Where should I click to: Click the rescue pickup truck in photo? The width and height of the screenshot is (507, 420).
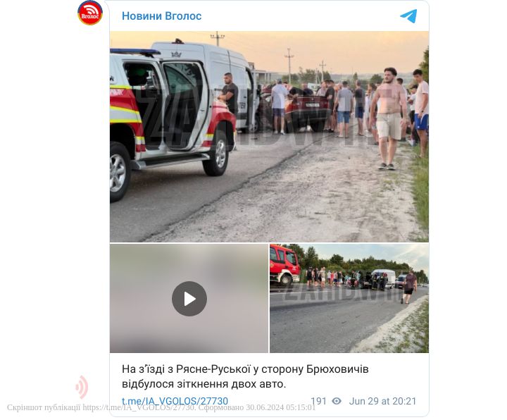[x=173, y=123]
